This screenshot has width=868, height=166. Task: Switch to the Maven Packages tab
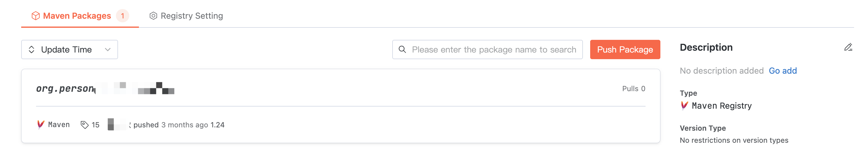click(x=77, y=16)
